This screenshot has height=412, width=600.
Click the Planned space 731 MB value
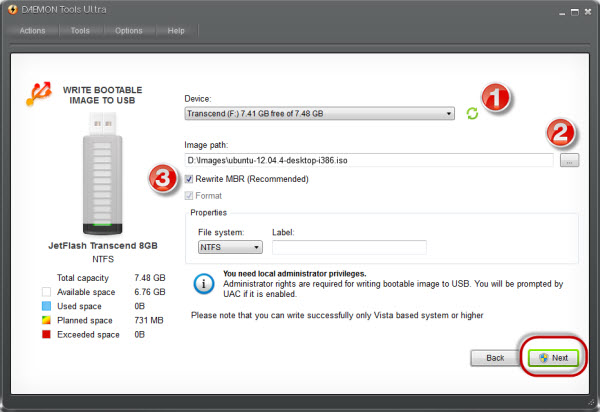[x=149, y=320]
